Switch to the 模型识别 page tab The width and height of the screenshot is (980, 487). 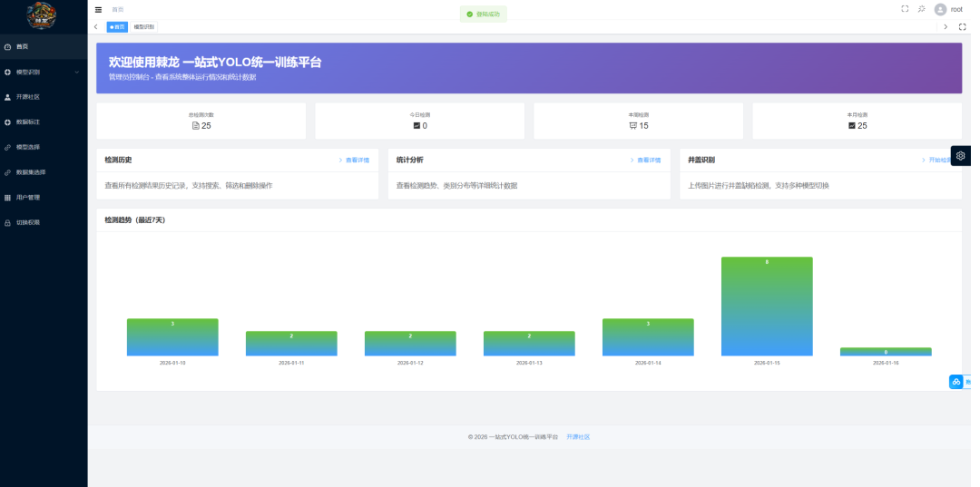tap(143, 27)
